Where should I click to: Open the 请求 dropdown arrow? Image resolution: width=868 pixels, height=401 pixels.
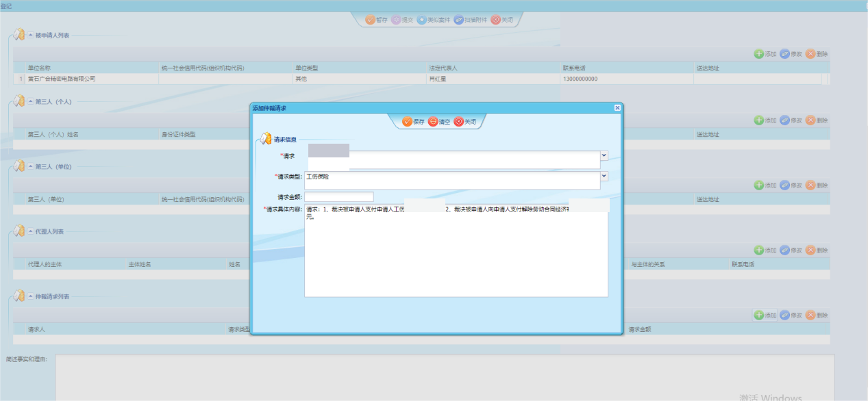click(604, 155)
